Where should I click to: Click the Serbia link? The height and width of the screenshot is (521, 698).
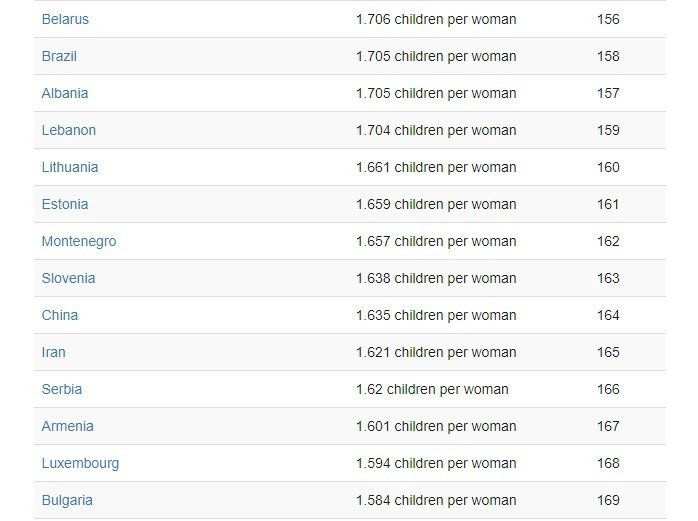pos(62,389)
